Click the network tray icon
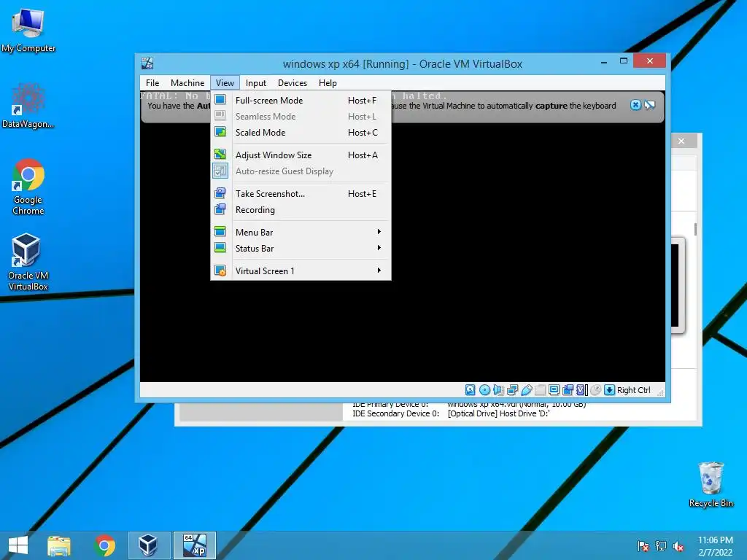The width and height of the screenshot is (747, 560). pyautogui.click(x=661, y=546)
